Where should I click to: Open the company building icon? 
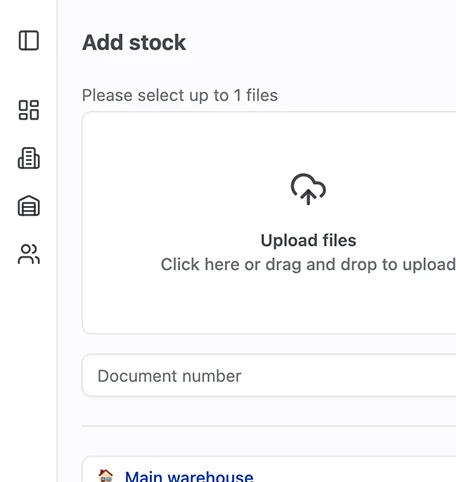point(29,158)
